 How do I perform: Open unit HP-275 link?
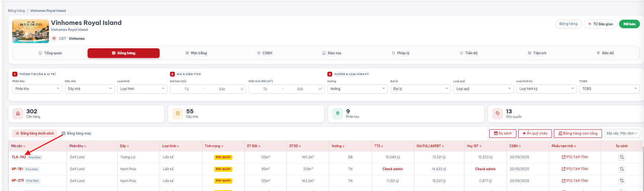(17, 181)
